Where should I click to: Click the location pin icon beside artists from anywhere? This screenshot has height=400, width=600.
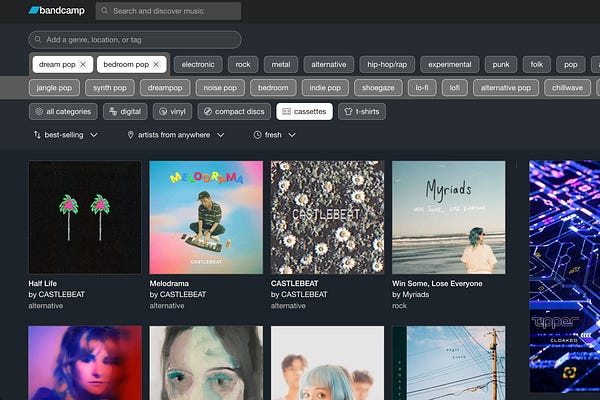(130, 135)
